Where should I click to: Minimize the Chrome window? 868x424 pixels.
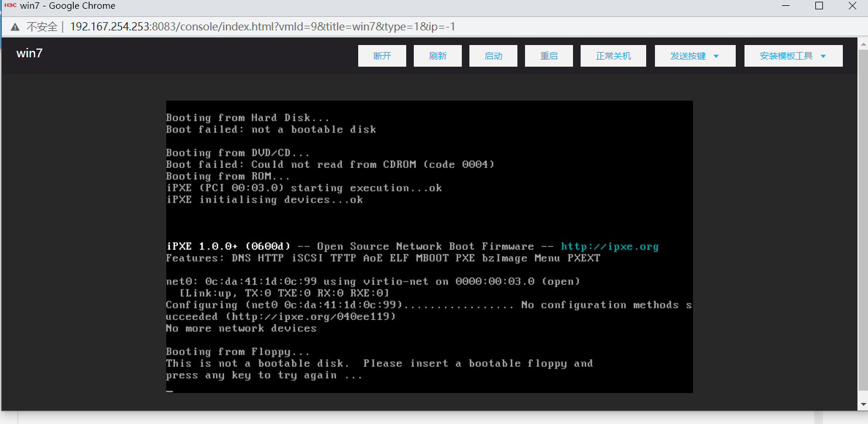click(x=786, y=6)
